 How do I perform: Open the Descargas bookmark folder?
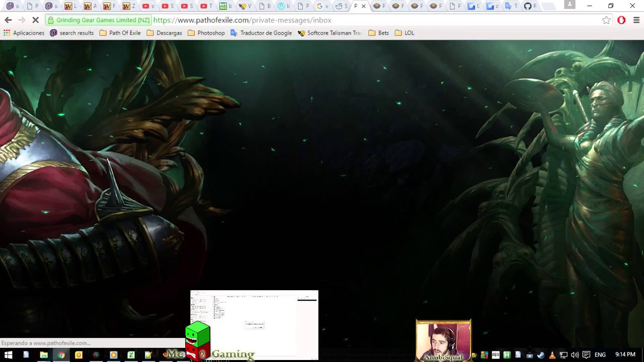click(x=165, y=33)
